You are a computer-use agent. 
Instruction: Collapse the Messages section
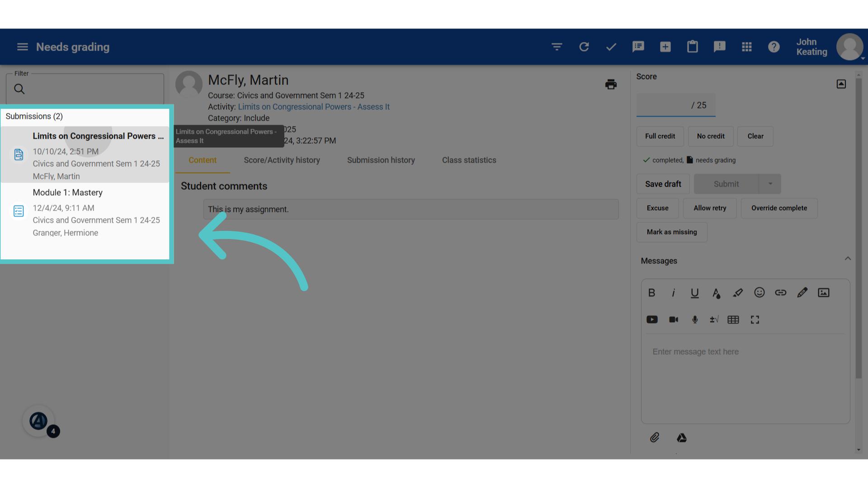(848, 259)
